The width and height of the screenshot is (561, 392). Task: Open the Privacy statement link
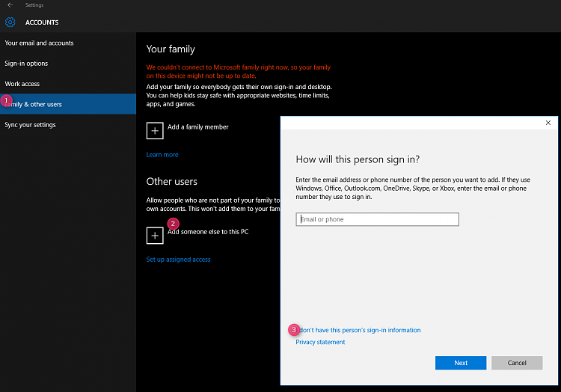[320, 342]
